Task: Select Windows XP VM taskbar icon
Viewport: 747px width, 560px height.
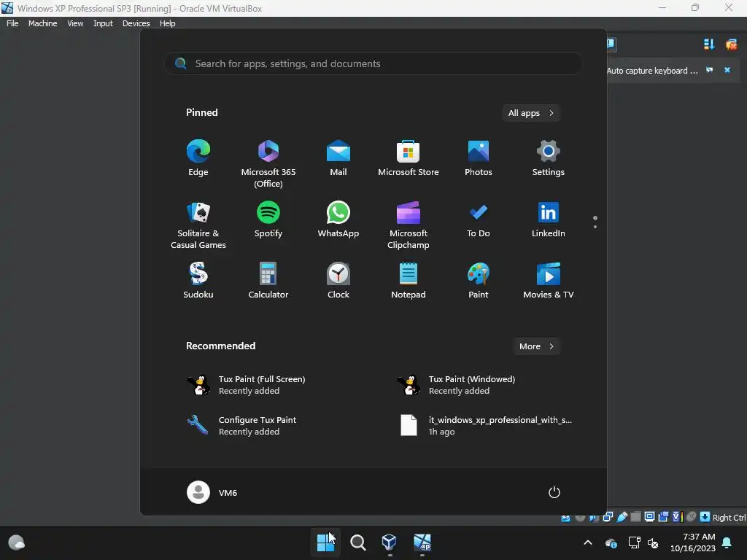Action: (x=422, y=542)
